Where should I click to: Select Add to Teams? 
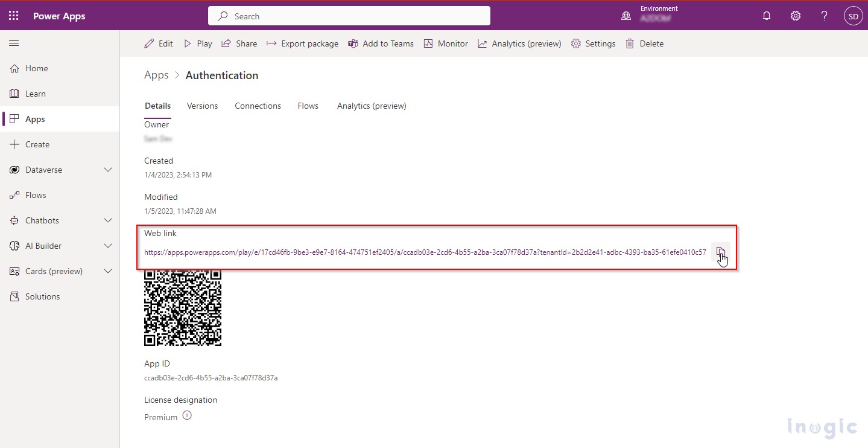point(381,43)
